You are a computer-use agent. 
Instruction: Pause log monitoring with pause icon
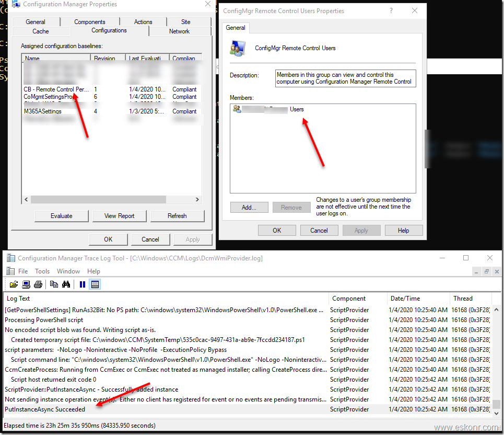tap(83, 284)
